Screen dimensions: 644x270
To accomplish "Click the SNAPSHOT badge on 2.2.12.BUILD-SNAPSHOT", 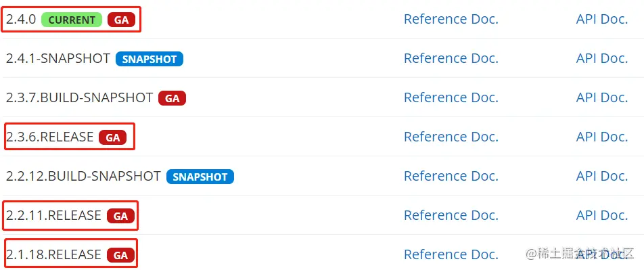I will [x=200, y=177].
